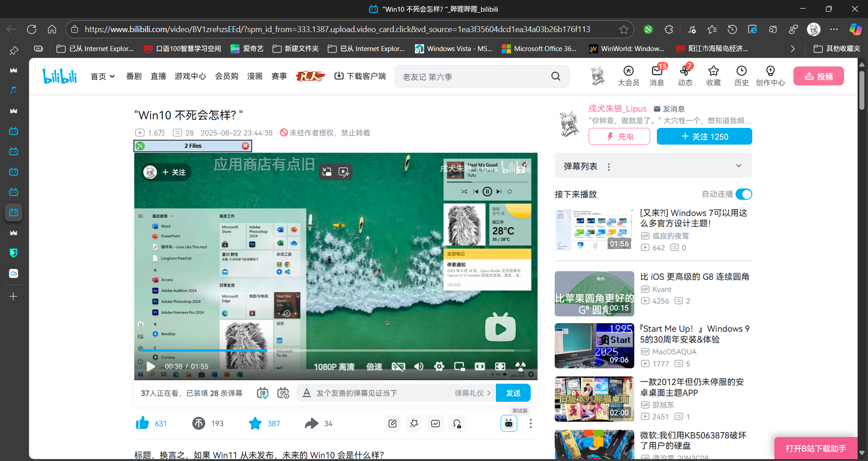The image size is (868, 461).
Task: Switch to the music-note tab in Edge sidebar
Action: click(14, 90)
